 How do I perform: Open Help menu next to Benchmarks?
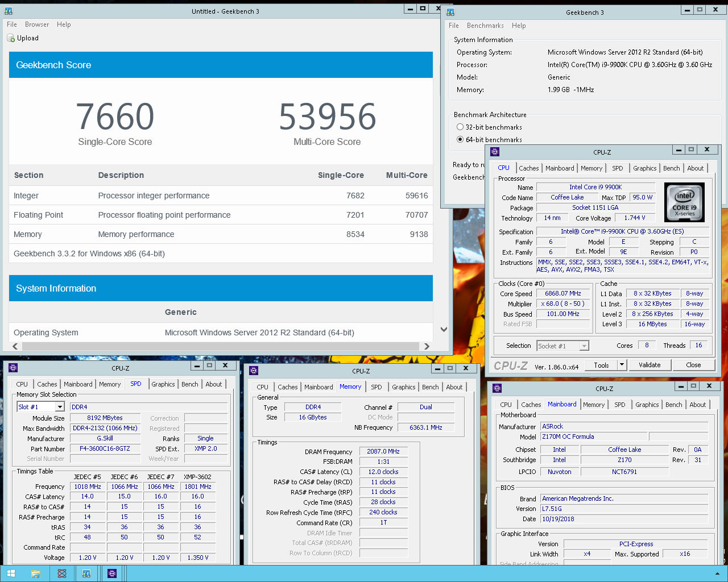click(519, 26)
